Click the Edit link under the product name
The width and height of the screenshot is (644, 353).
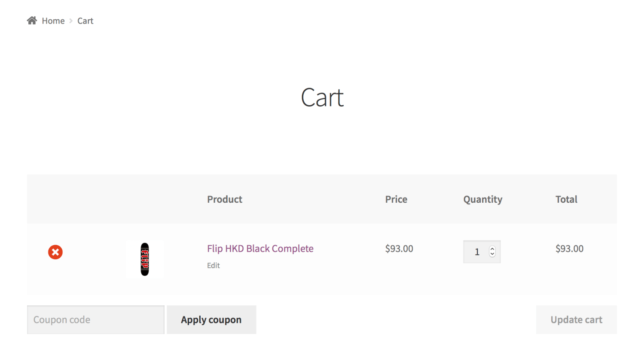[213, 265]
